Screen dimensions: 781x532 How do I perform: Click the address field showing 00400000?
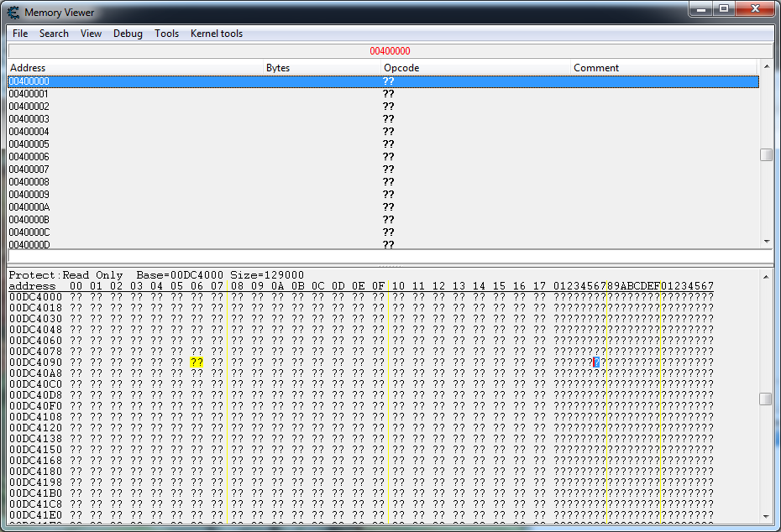pos(390,50)
